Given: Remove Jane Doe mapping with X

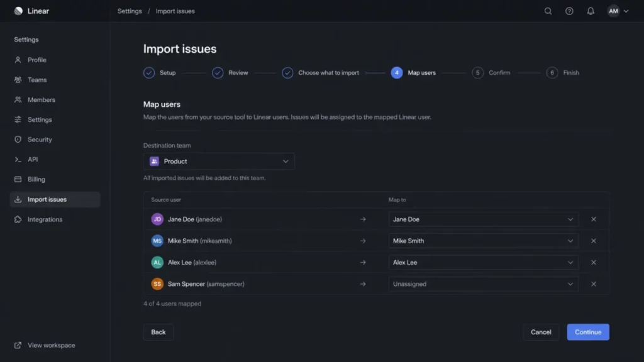Looking at the screenshot, I should coord(594,219).
